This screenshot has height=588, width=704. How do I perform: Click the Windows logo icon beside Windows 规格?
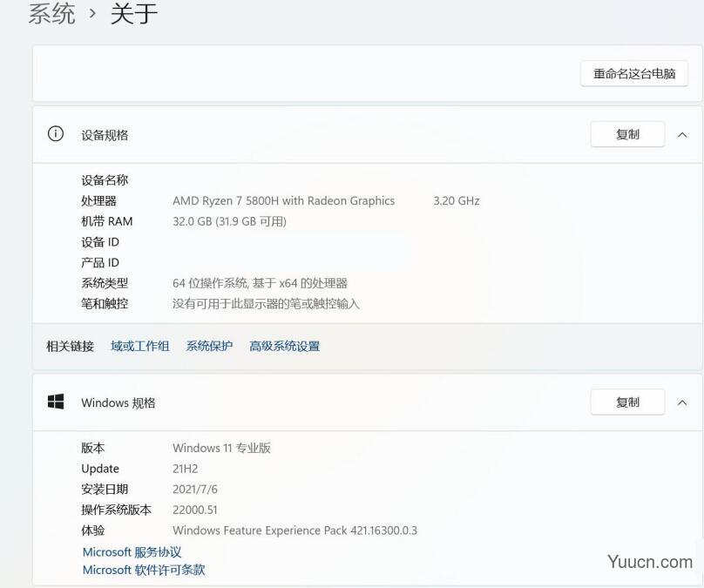(56, 402)
